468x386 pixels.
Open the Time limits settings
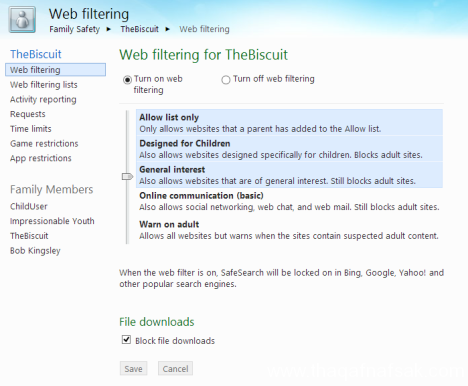pyautogui.click(x=31, y=129)
